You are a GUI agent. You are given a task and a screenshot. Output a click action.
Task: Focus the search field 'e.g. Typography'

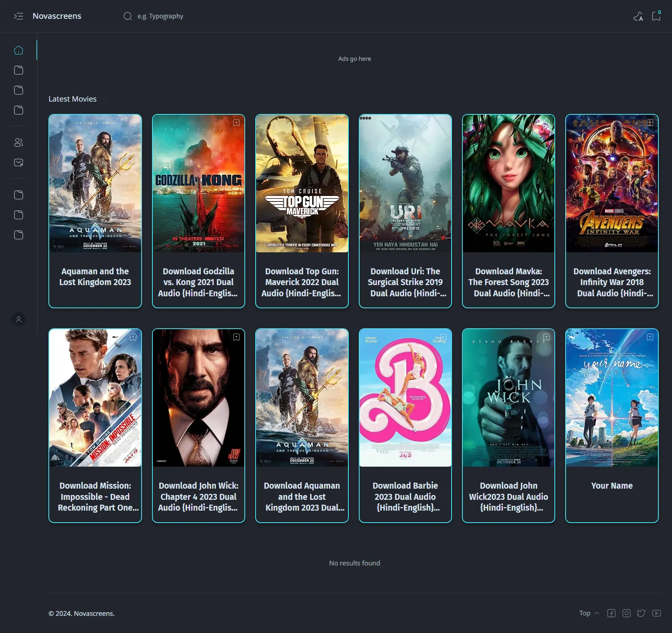click(x=160, y=16)
